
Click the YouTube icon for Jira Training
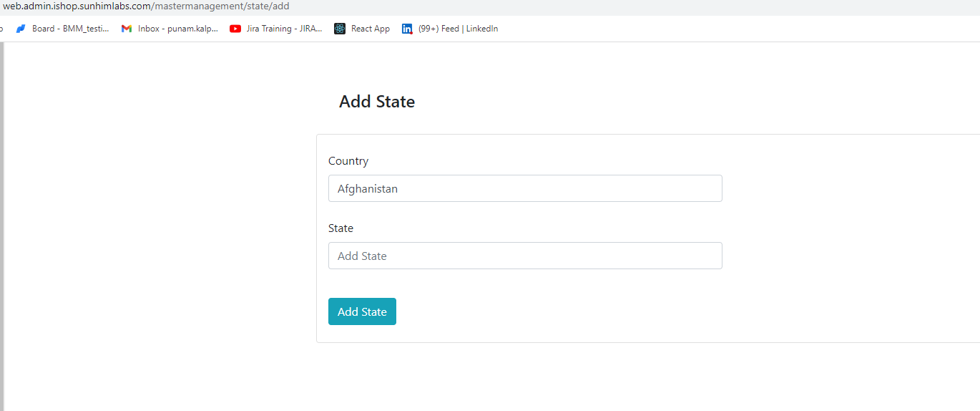click(235, 29)
